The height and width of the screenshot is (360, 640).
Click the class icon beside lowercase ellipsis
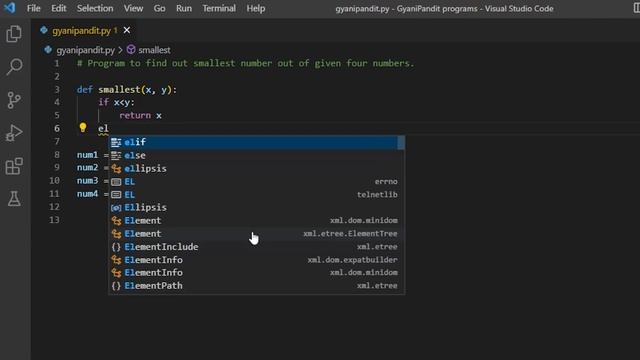pyautogui.click(x=116, y=168)
